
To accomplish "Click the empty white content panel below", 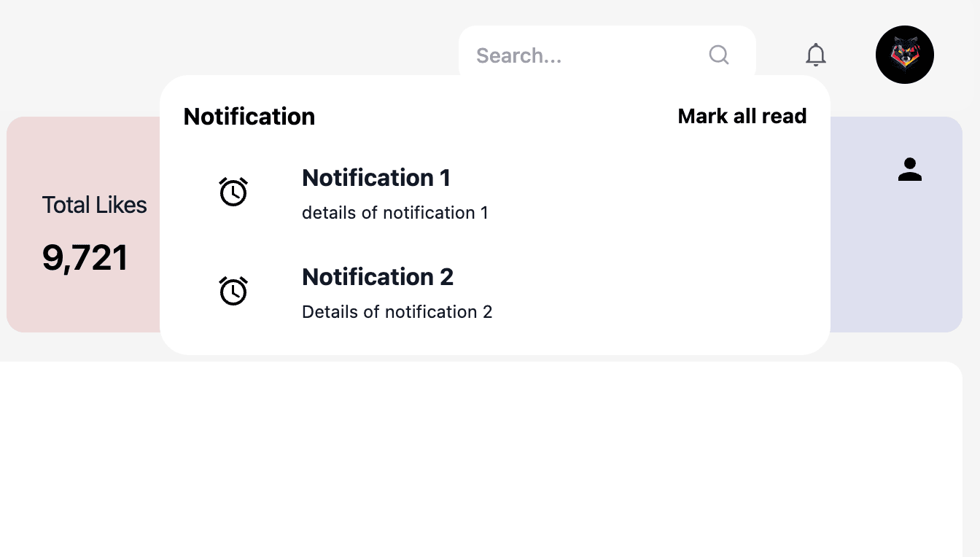I will pos(481,459).
